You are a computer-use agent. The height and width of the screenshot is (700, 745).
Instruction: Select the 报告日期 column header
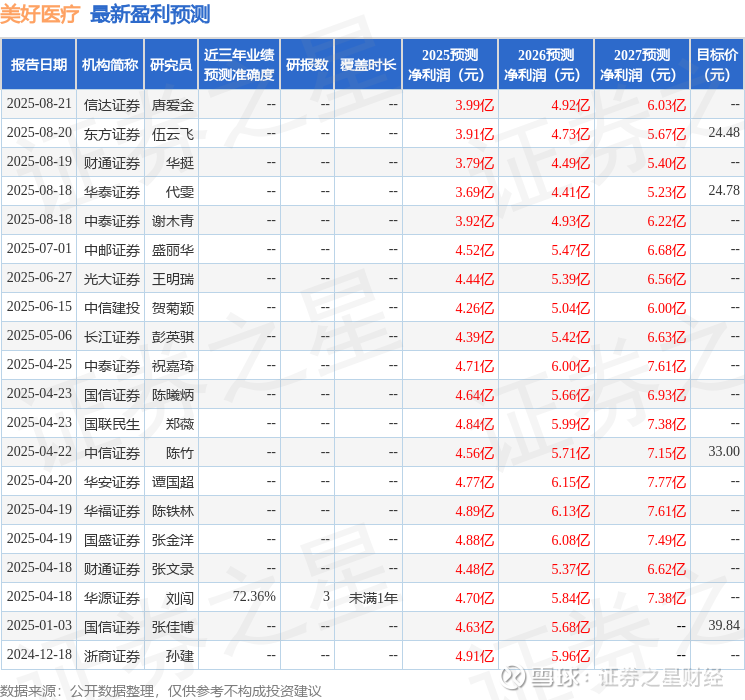(38, 65)
